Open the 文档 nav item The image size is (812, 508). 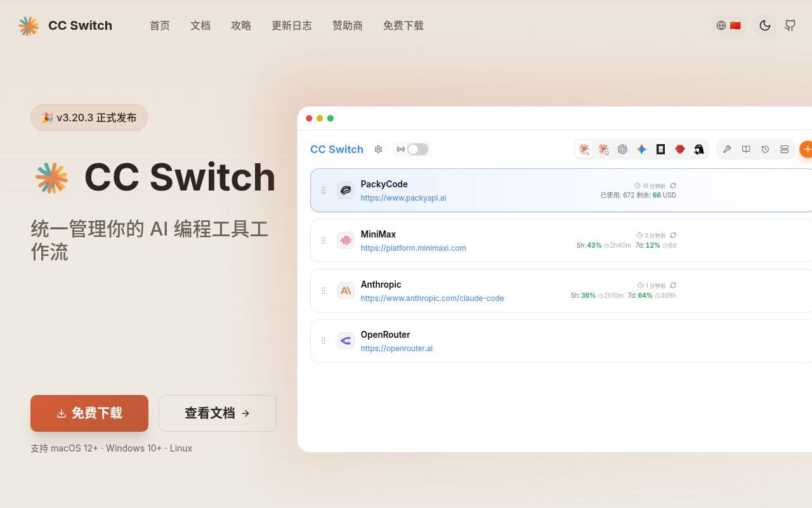point(200,25)
